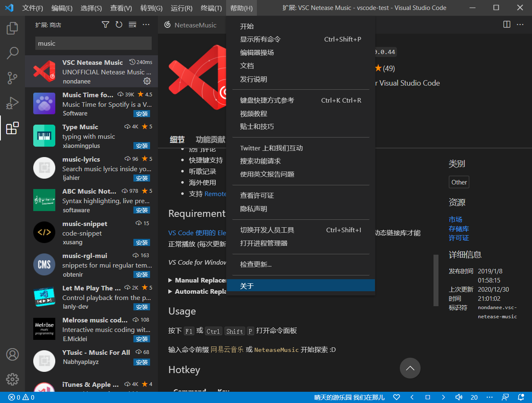Filter extensions with the funnel icon
This screenshot has width=532, height=403.
click(106, 25)
